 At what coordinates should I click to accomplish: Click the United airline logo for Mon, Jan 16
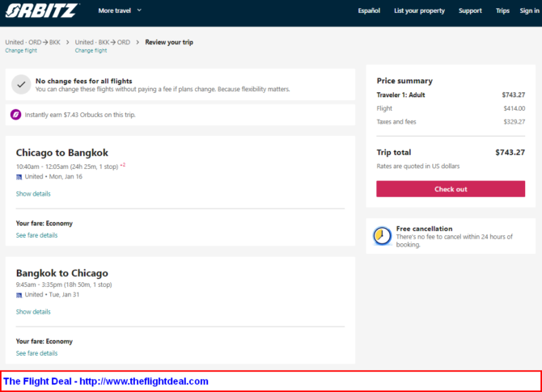[19, 177]
